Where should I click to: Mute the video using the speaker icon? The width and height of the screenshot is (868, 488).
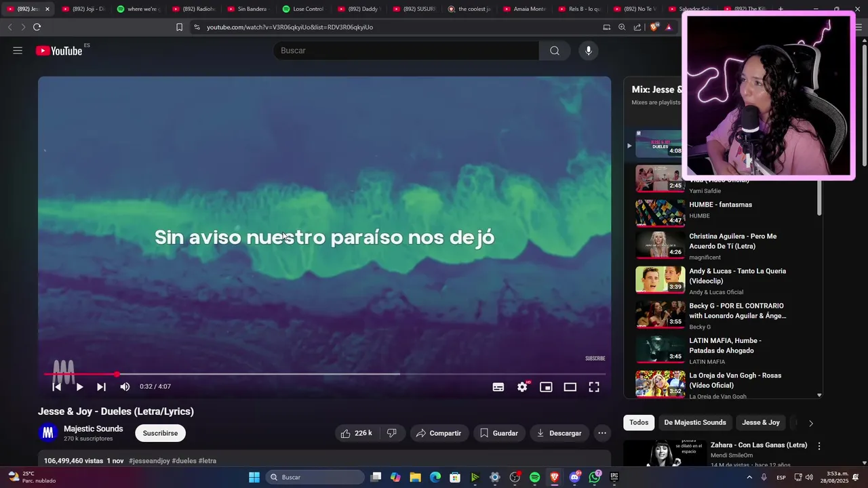pyautogui.click(x=125, y=387)
